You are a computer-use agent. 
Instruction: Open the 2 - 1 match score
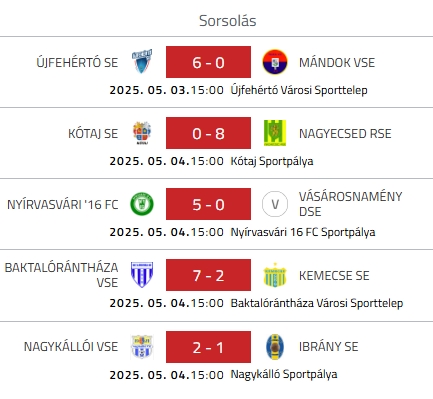pos(208,347)
